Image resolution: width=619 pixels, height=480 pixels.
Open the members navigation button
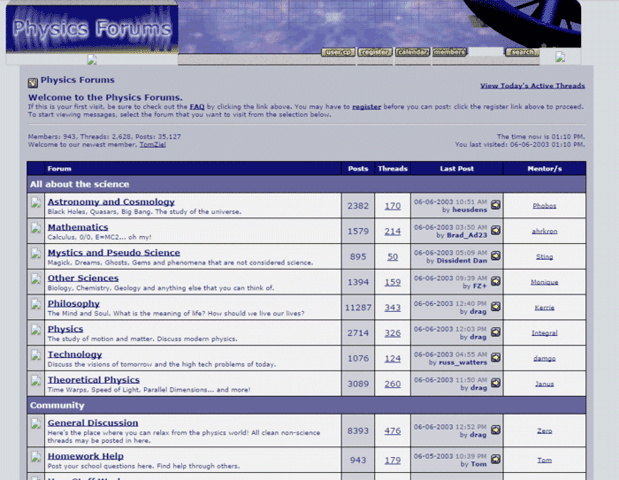(x=450, y=52)
